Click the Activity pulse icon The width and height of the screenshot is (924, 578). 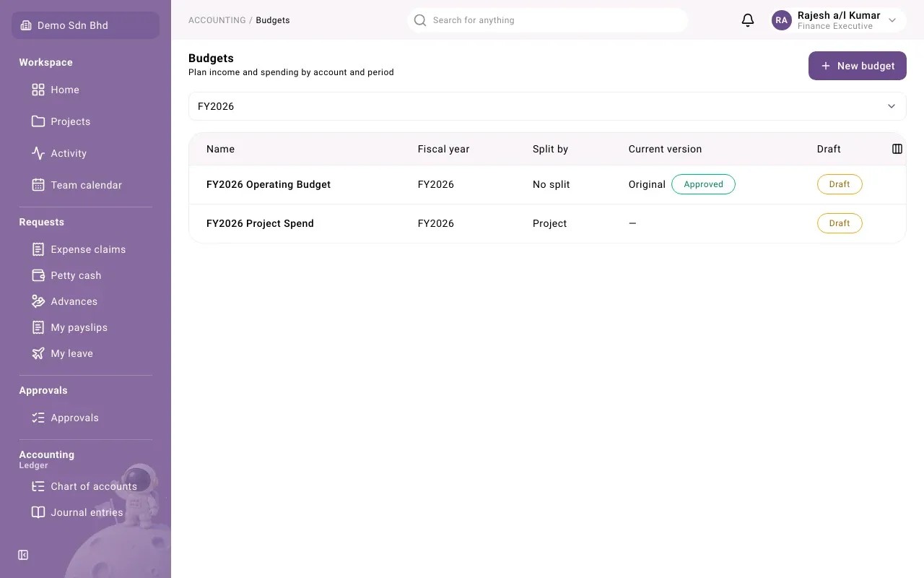coord(38,153)
